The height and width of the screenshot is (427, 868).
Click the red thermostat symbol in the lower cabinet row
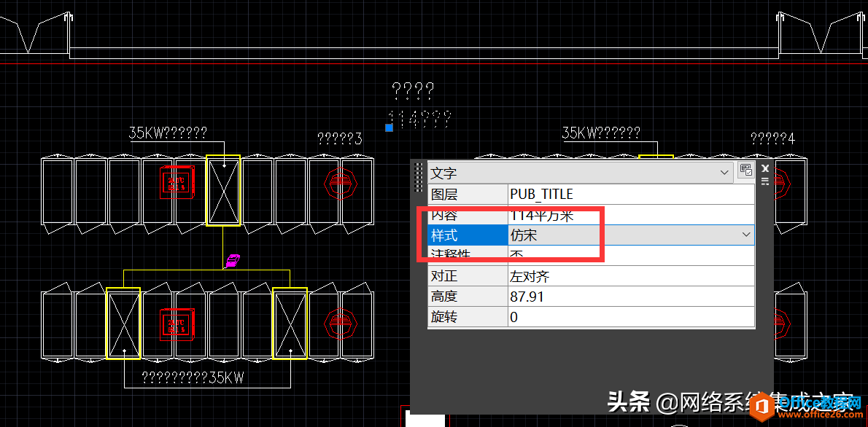177,325
